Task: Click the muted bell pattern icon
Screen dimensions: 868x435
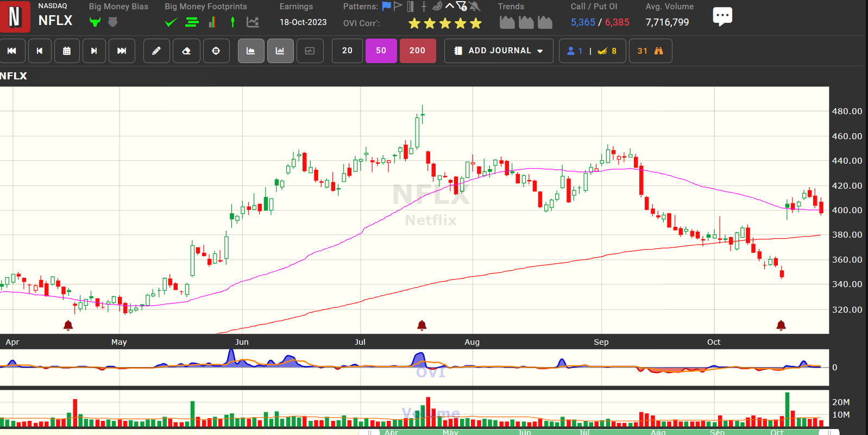Action: click(x=475, y=7)
